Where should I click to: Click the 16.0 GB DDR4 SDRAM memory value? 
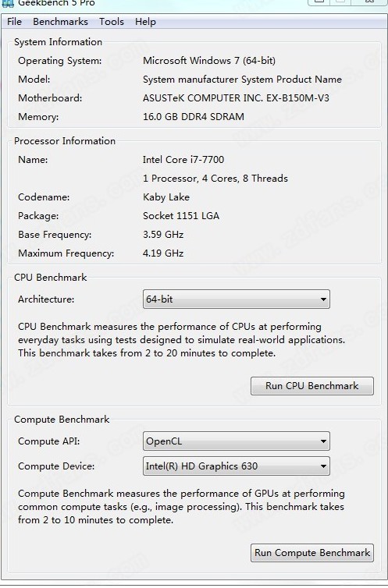pos(194,117)
